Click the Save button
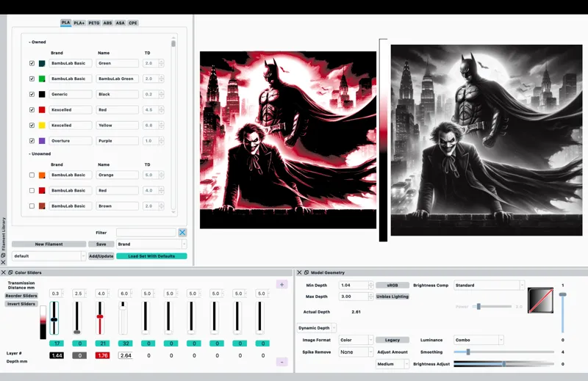 pos(101,244)
